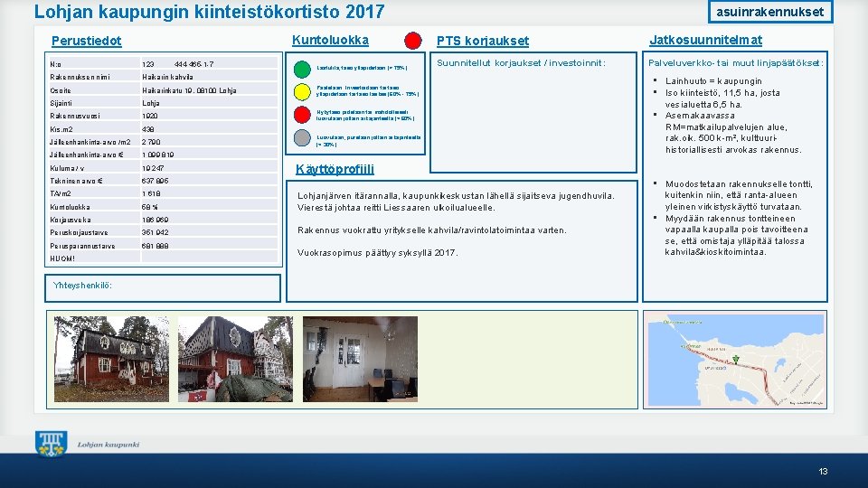Screen dimensions: 868x488
Task: Open the Jatkosuunnitelmat heading link
Action: pos(706,40)
